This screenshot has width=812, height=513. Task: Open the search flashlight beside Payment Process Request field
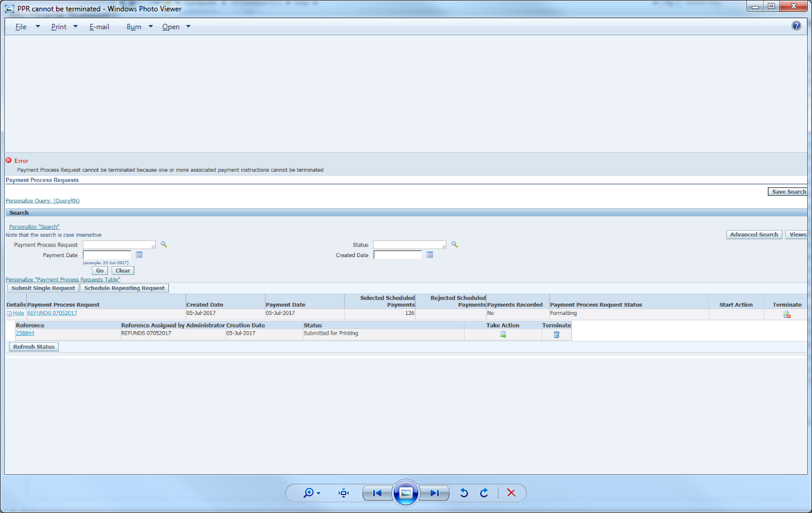point(164,244)
